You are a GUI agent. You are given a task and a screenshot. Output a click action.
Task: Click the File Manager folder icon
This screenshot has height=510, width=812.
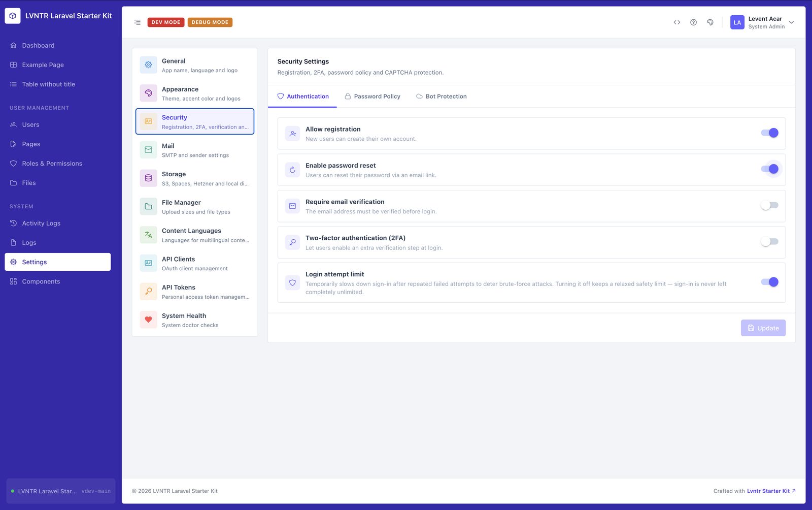click(148, 207)
